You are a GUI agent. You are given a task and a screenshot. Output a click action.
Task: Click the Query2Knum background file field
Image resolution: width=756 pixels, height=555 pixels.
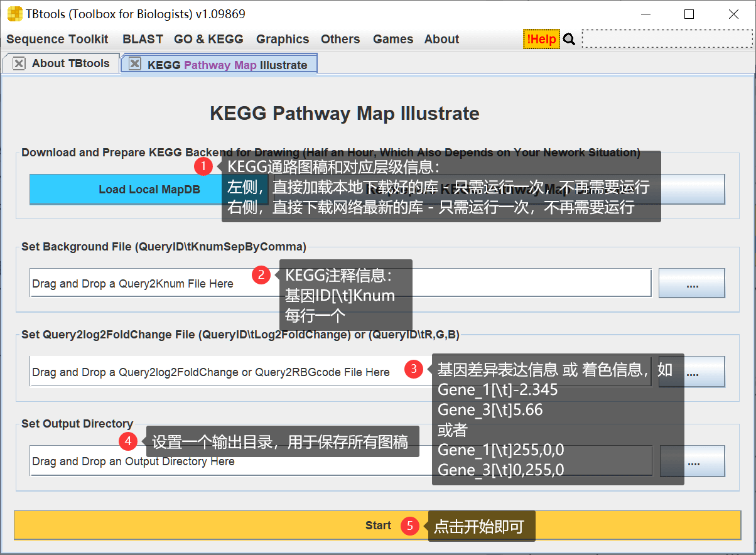(340, 283)
